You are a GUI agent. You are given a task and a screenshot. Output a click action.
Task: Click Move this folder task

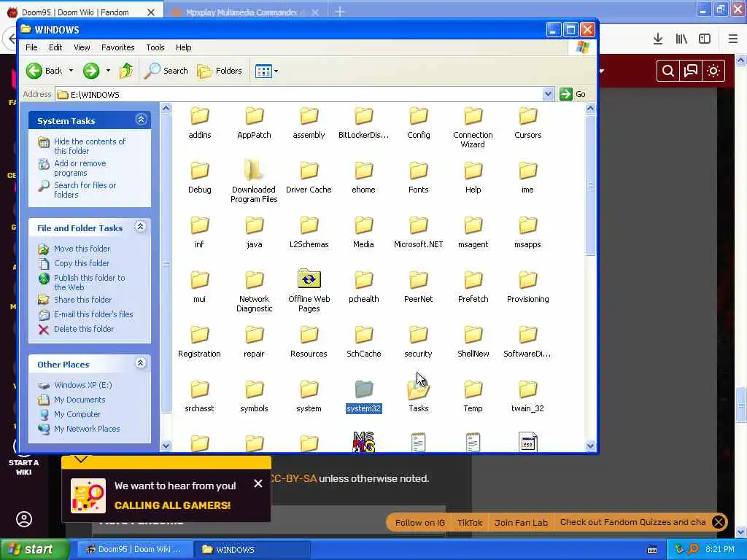click(x=82, y=249)
